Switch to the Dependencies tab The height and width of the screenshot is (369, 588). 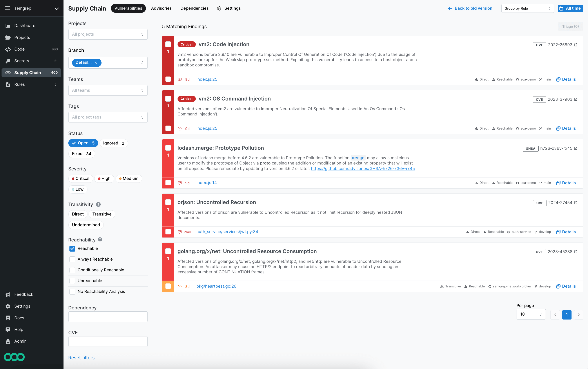194,8
